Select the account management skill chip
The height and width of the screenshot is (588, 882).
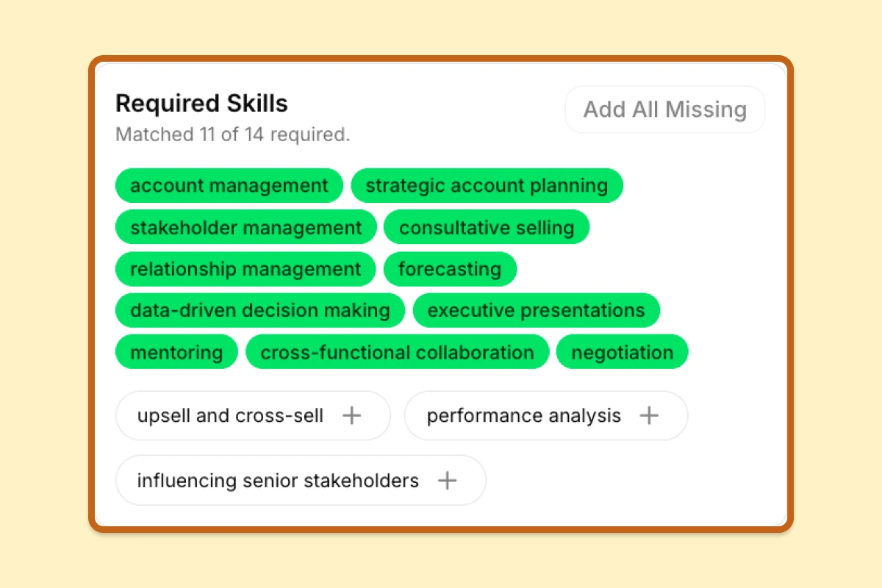click(x=229, y=185)
